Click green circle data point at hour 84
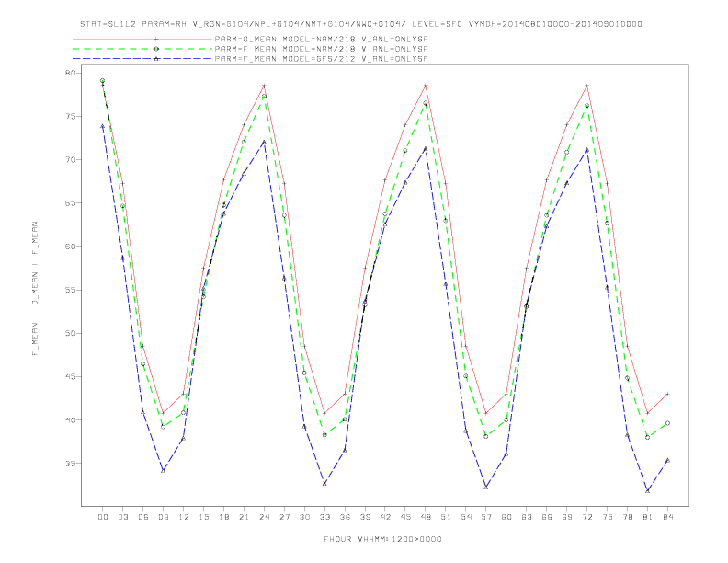 pos(667,423)
